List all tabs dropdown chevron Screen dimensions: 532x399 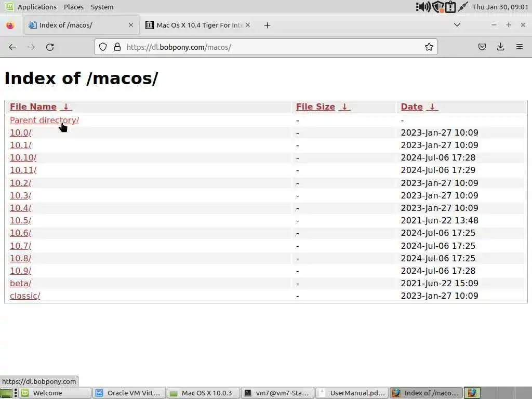[x=457, y=25]
